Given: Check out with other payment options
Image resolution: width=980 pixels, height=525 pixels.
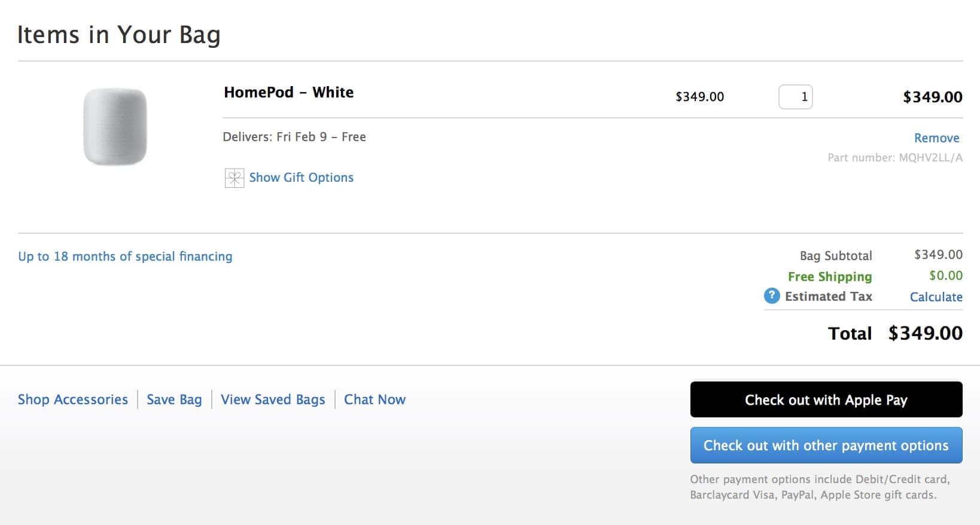Looking at the screenshot, I should point(826,445).
